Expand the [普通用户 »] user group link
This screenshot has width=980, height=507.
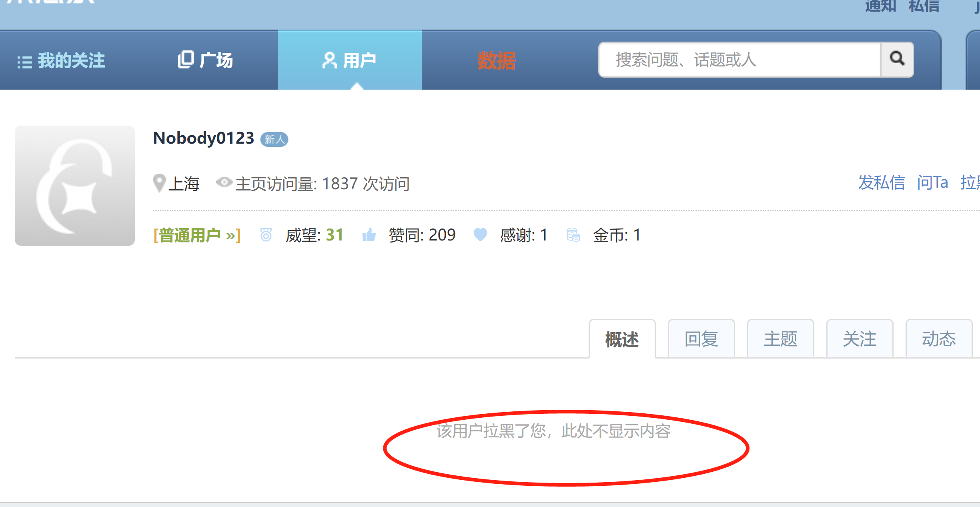pyautogui.click(x=197, y=235)
